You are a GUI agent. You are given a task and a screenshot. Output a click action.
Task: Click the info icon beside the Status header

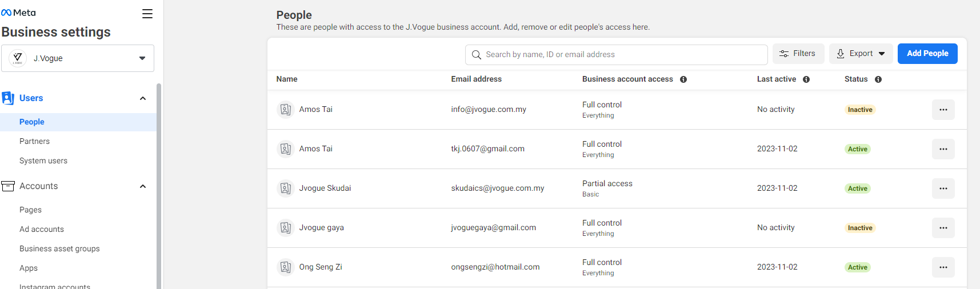[878, 79]
